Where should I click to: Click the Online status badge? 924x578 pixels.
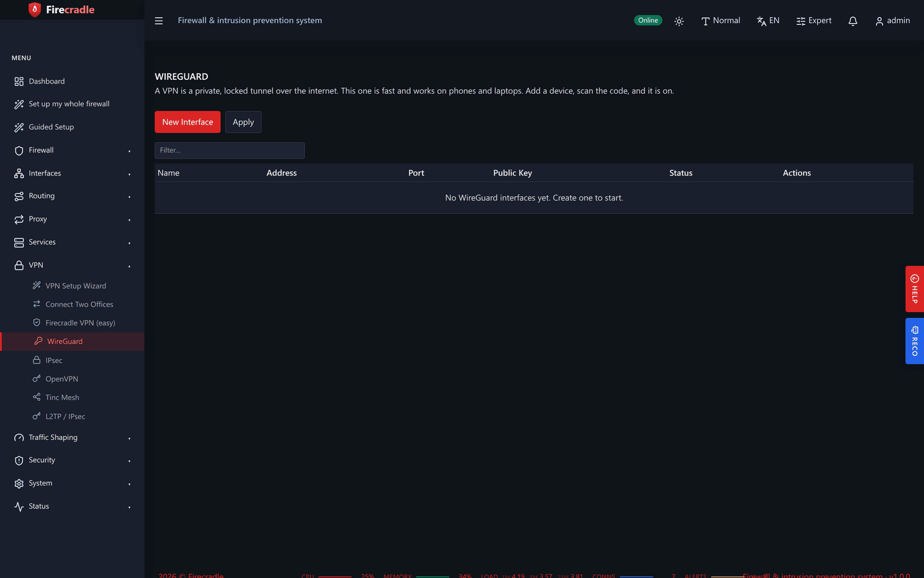pyautogui.click(x=648, y=20)
